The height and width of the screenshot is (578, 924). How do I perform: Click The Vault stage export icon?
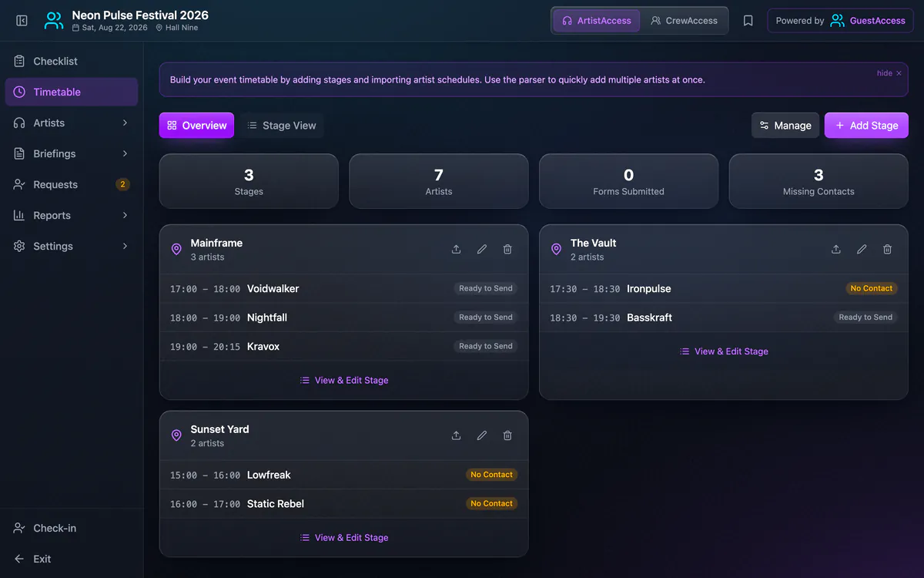coord(836,249)
